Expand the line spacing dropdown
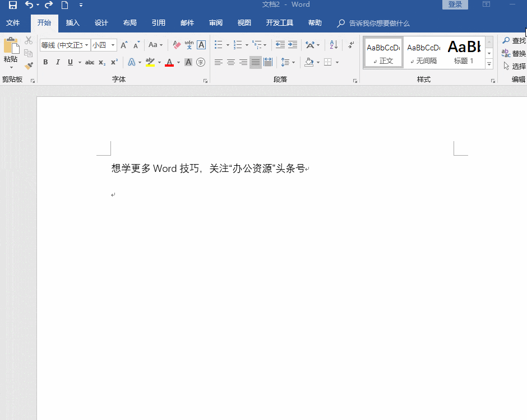Viewport: 527px width, 420px height. coord(294,62)
